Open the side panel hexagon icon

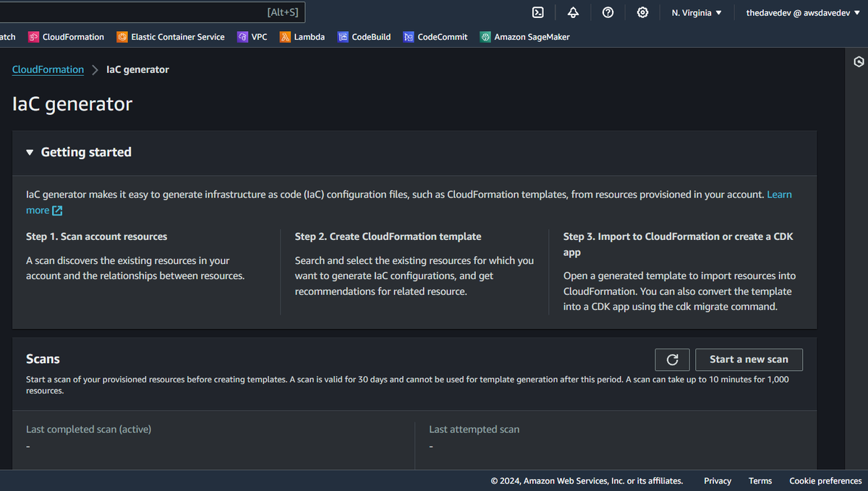859,61
